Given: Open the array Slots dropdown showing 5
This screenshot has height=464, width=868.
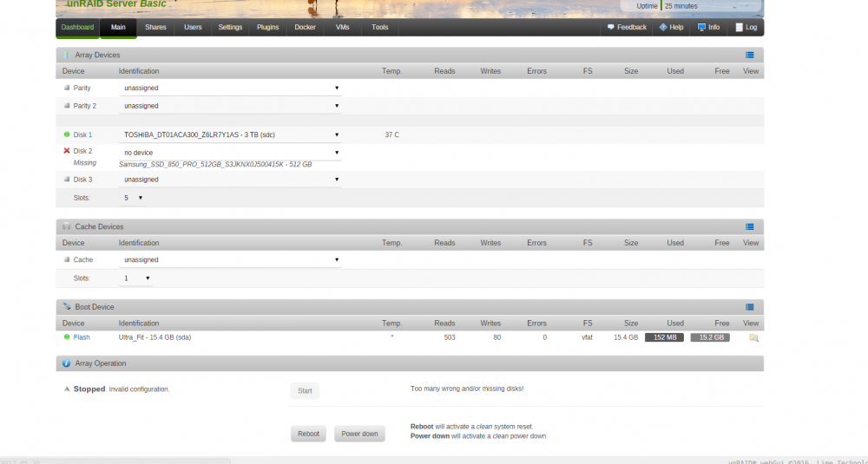Looking at the screenshot, I should (x=132, y=198).
